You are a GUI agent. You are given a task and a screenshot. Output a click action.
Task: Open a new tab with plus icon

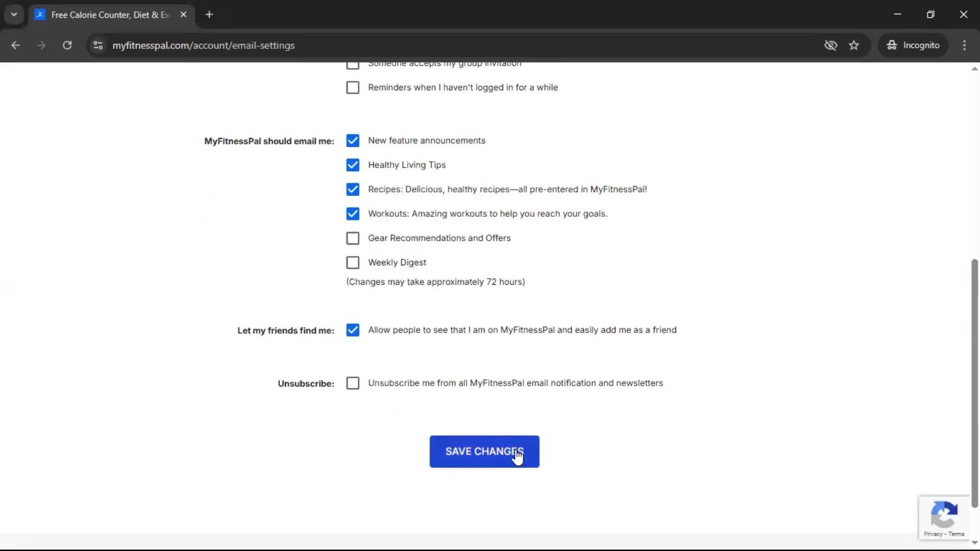(x=209, y=14)
